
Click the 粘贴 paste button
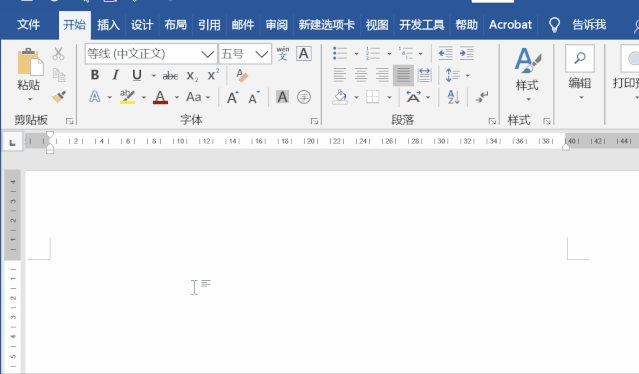click(29, 74)
